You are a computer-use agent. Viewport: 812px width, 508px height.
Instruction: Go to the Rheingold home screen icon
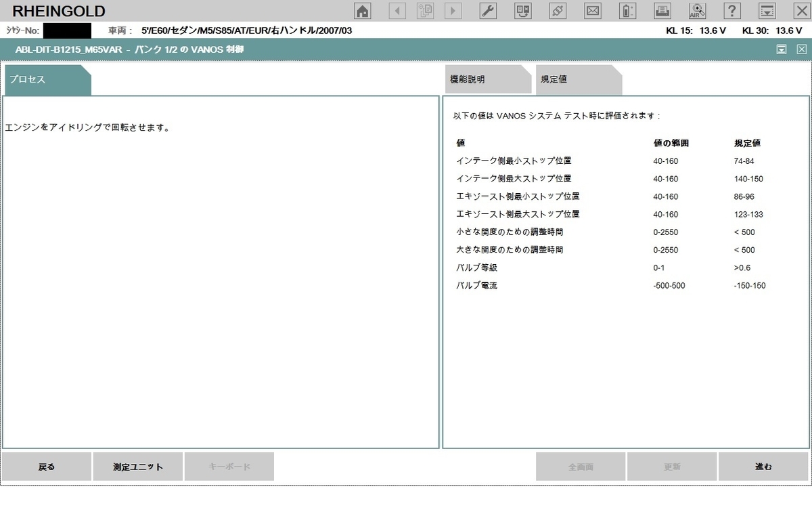pyautogui.click(x=363, y=10)
